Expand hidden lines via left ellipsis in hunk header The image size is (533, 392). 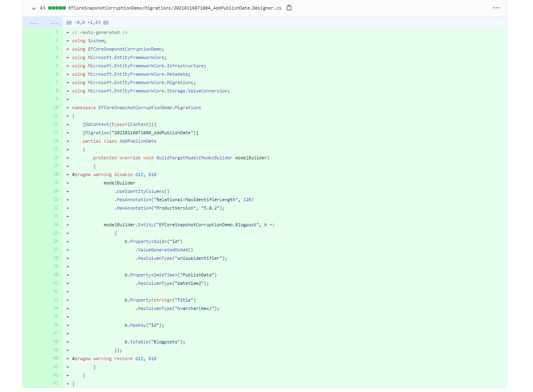click(35, 23)
